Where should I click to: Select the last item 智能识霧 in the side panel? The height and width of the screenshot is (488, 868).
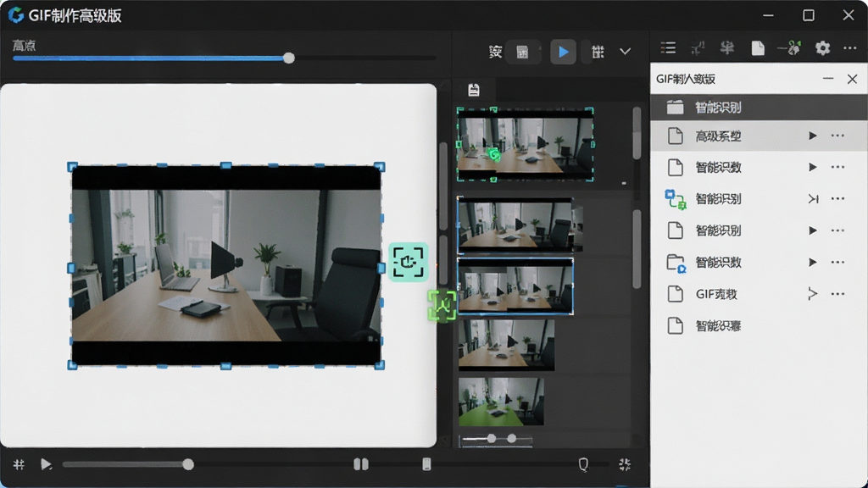point(759,326)
